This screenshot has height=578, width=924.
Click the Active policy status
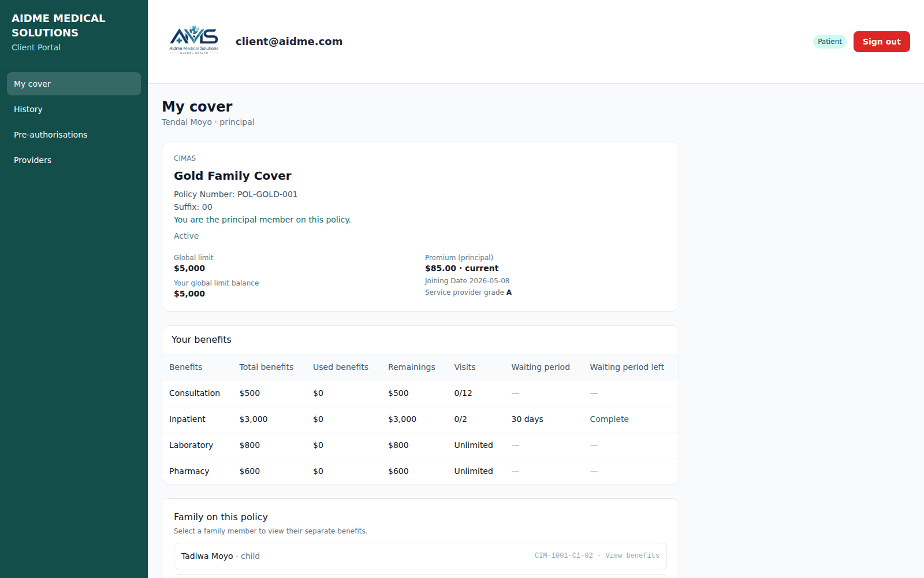pos(186,236)
